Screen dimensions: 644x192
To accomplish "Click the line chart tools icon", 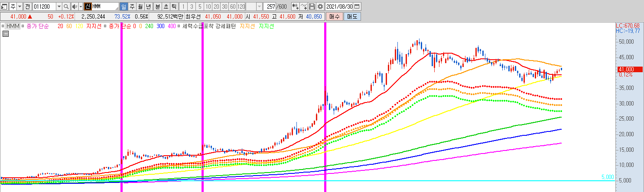I will pyautogui.click(x=304, y=6).
